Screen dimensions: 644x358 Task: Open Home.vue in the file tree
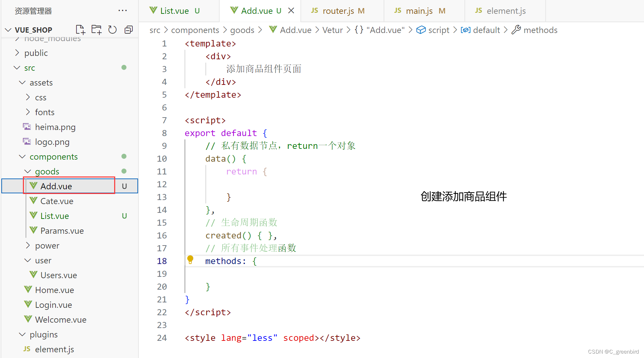[70, 290]
